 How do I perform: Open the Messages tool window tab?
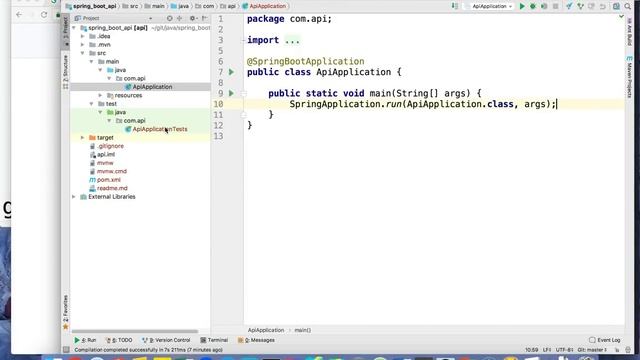click(x=256, y=340)
